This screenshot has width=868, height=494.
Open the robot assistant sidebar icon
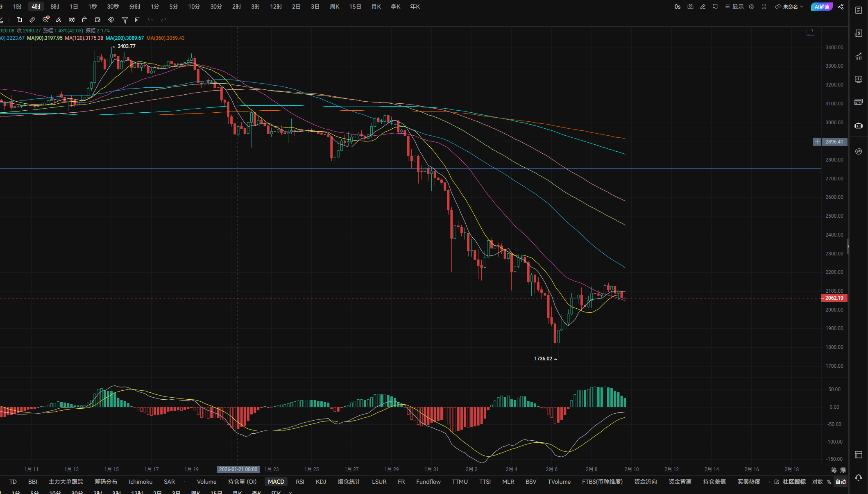point(859,125)
